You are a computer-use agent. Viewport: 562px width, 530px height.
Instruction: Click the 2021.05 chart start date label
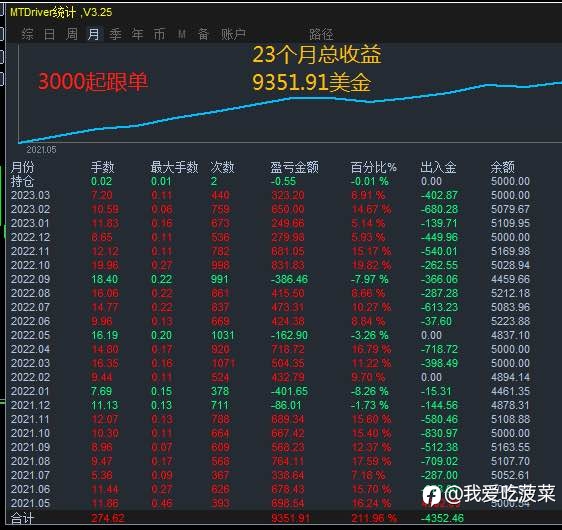click(41, 150)
